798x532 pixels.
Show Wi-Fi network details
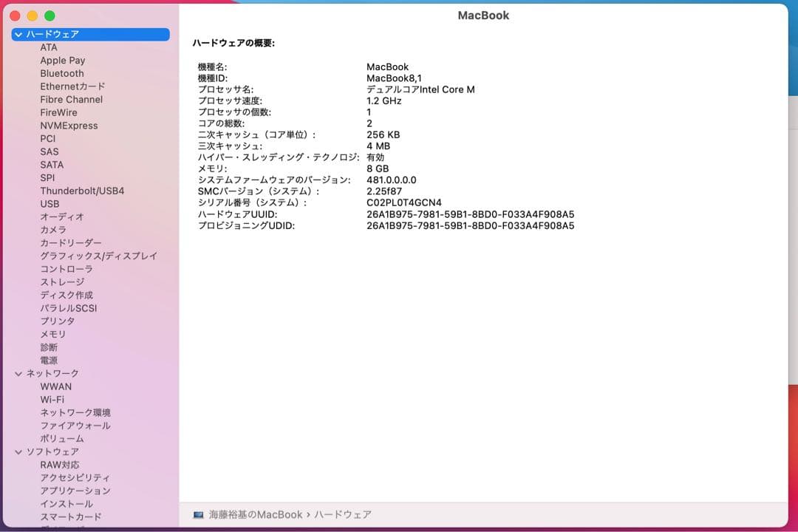coord(55,399)
